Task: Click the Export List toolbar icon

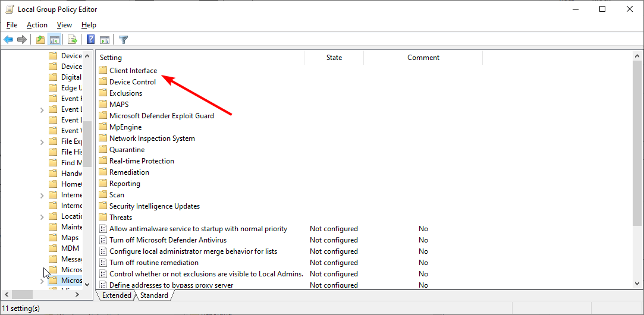Action: click(73, 39)
